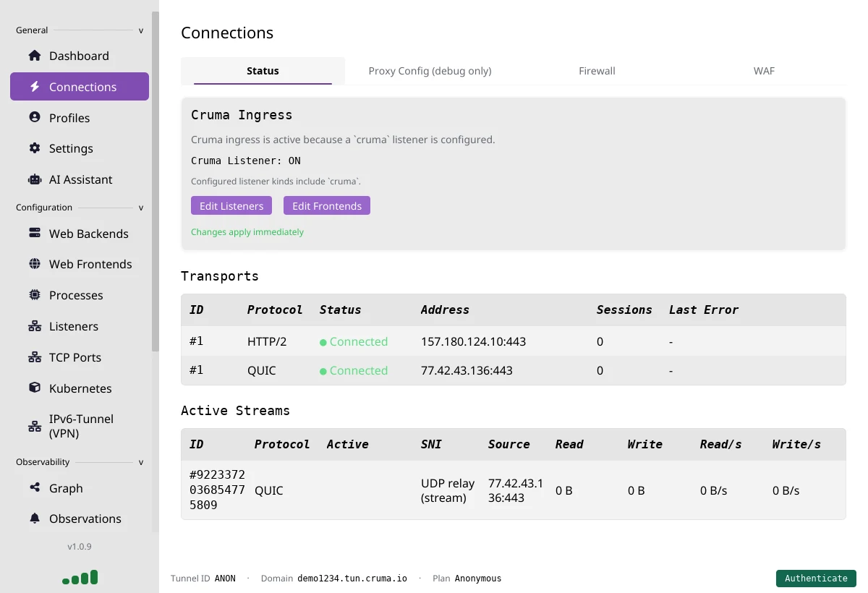
Task: Select the HTTP/2 transport protocol cell
Action: [267, 341]
